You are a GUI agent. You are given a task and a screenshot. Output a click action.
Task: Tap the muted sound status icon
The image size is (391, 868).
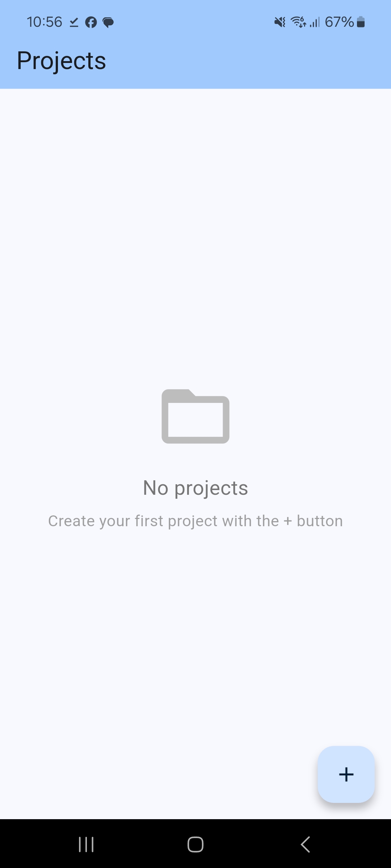click(x=280, y=22)
